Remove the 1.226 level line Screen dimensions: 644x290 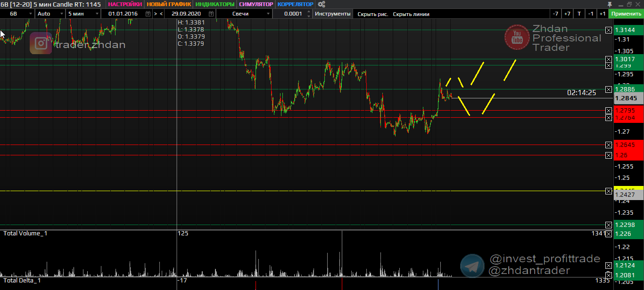pyautogui.click(x=609, y=234)
